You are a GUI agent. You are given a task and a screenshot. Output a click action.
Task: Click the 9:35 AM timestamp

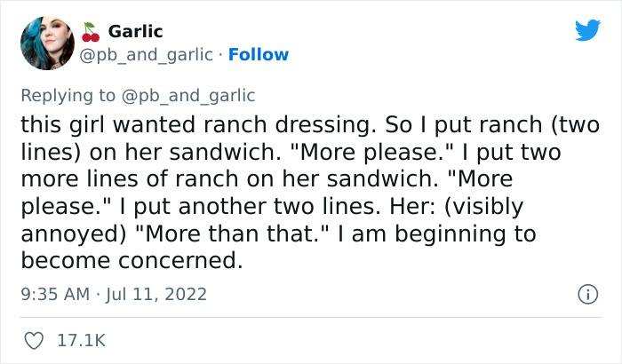pos(55,293)
